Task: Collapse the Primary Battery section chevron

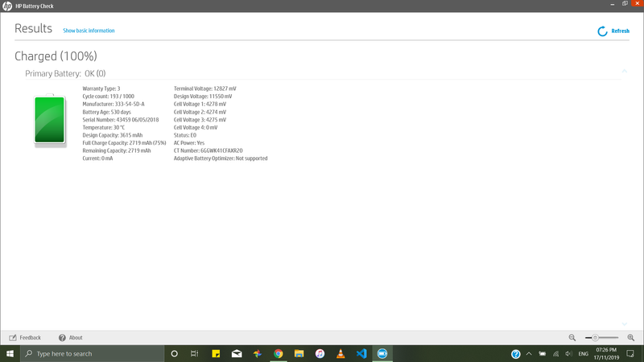Action: pos(625,72)
